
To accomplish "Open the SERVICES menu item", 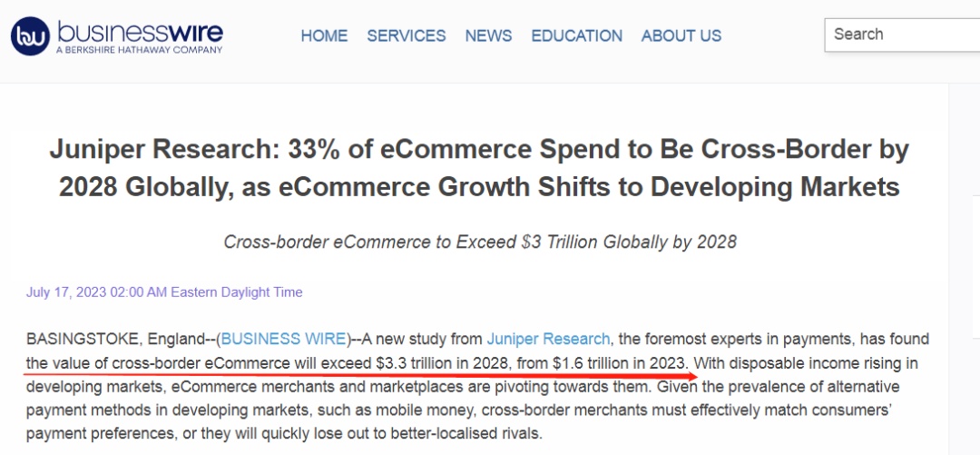I will pyautogui.click(x=407, y=36).
